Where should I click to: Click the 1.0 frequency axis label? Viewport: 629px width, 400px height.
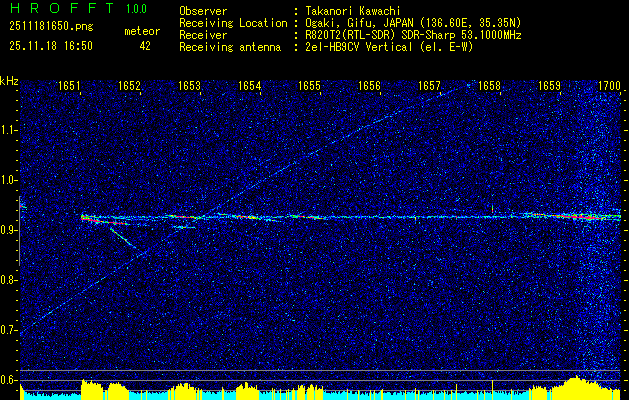tap(9, 181)
